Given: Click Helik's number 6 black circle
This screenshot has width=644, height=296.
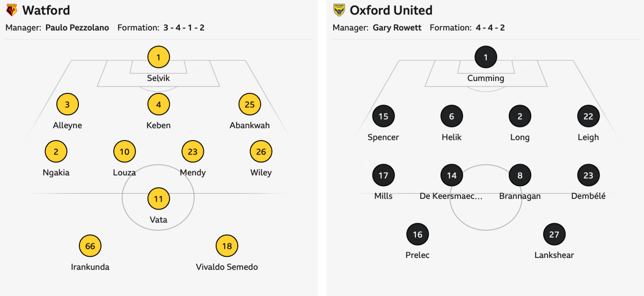Looking at the screenshot, I should coord(451,116).
